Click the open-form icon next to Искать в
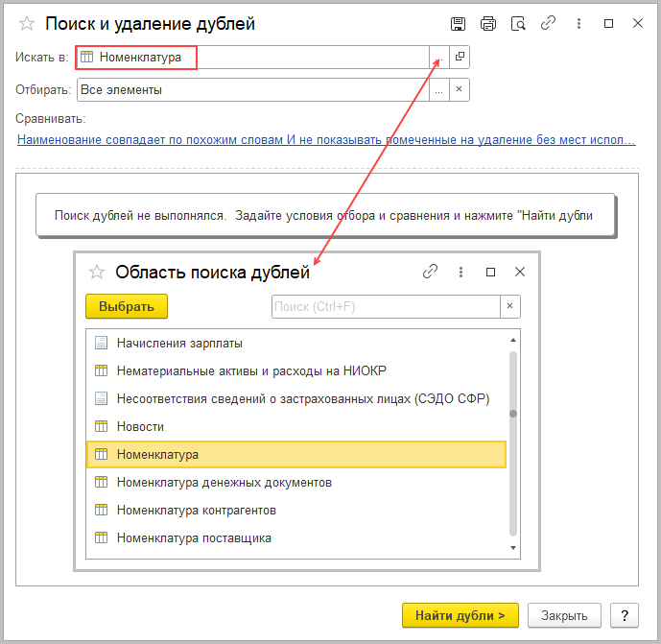Screen dimensions: 661x644 click(460, 57)
